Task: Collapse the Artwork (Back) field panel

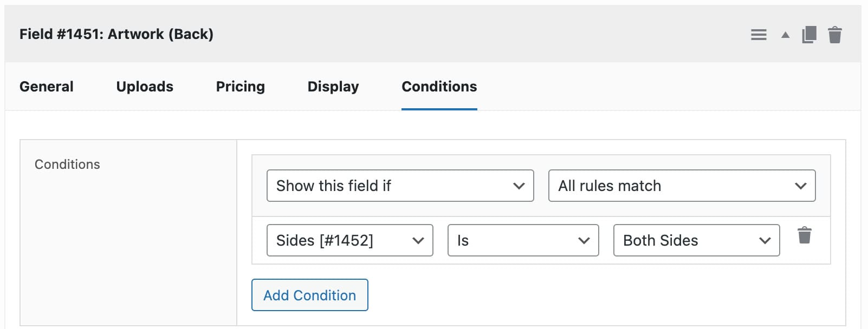Action: [785, 34]
